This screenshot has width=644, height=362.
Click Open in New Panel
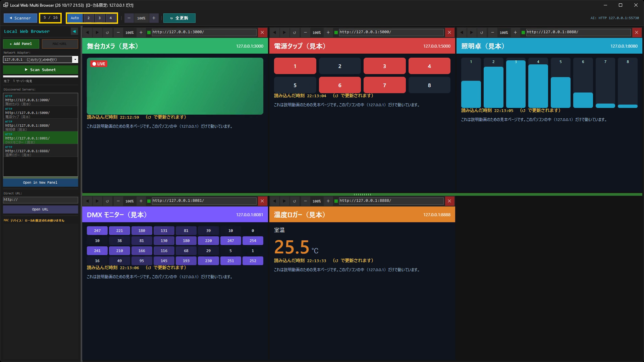pyautogui.click(x=41, y=182)
